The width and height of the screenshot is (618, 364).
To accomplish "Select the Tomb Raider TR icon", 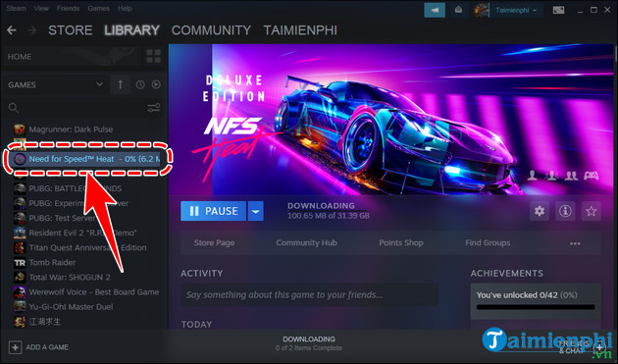I will click(20, 263).
